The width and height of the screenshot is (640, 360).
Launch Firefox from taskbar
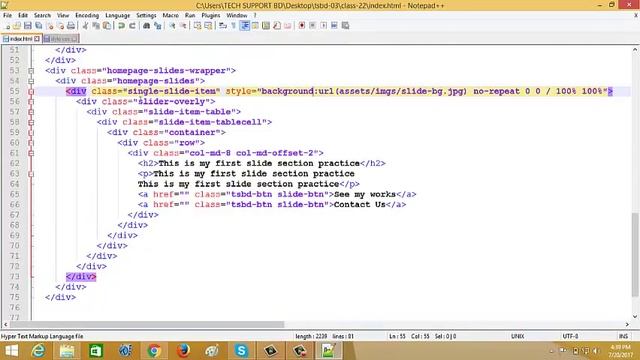tap(183, 351)
